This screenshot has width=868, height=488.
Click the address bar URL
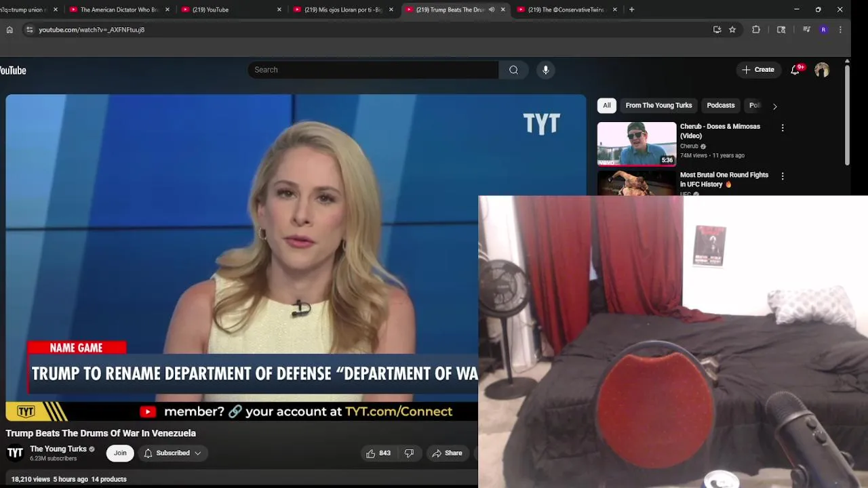click(92, 30)
